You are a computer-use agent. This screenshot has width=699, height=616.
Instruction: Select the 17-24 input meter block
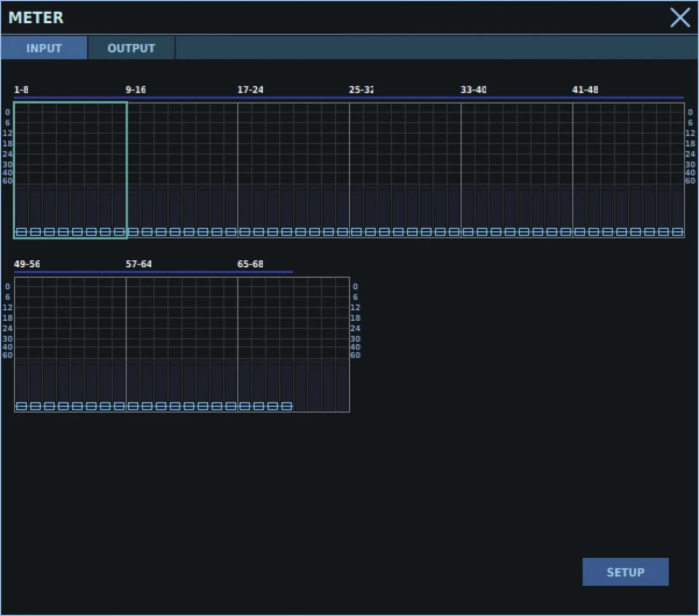(x=294, y=170)
